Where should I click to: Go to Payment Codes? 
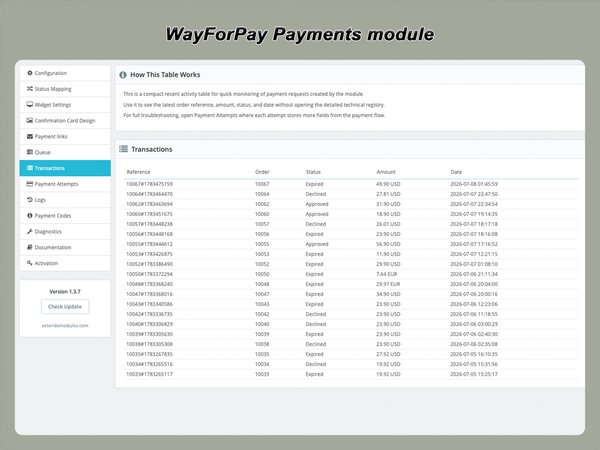click(65, 215)
